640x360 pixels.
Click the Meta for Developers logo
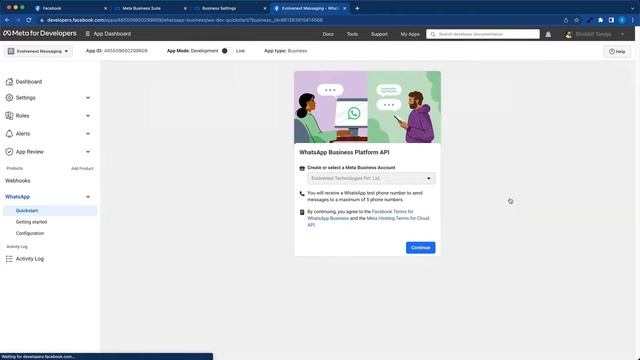coord(40,33)
